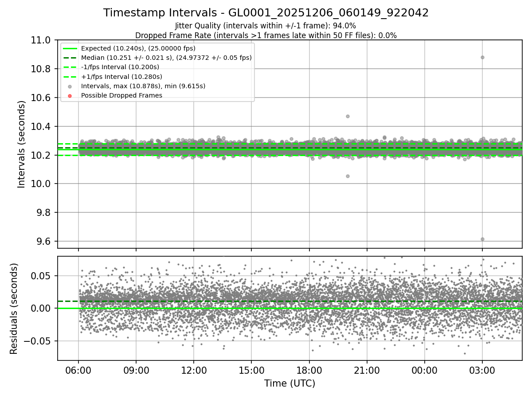Click the solid green Expected legend line
Screen dimensions: 532x399
(x=70, y=48)
